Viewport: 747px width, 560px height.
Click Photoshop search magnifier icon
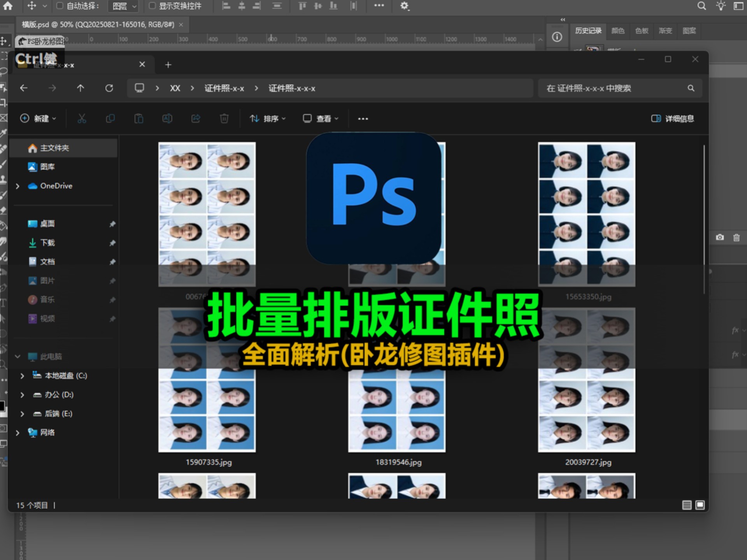pos(701,6)
